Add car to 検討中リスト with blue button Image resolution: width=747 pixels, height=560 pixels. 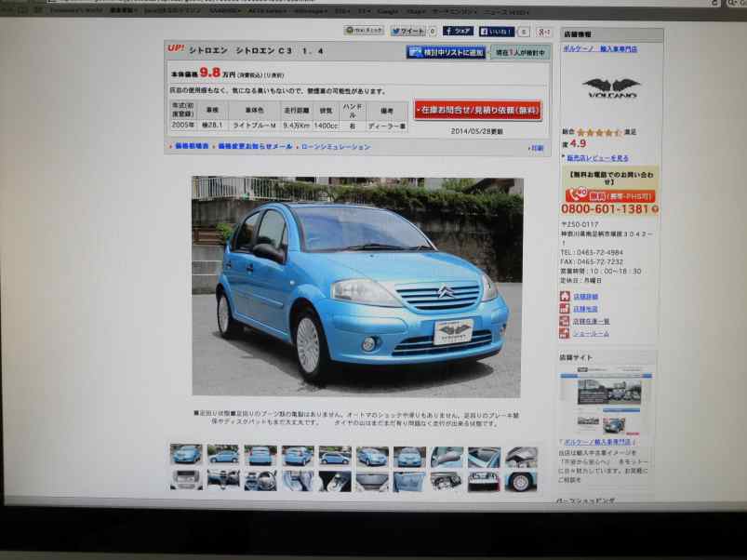(446, 52)
